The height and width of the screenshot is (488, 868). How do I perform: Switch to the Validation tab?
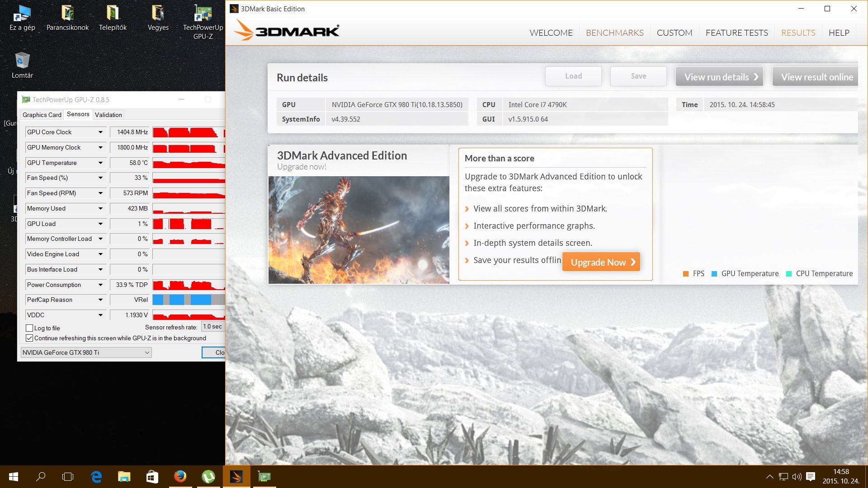pyautogui.click(x=108, y=115)
